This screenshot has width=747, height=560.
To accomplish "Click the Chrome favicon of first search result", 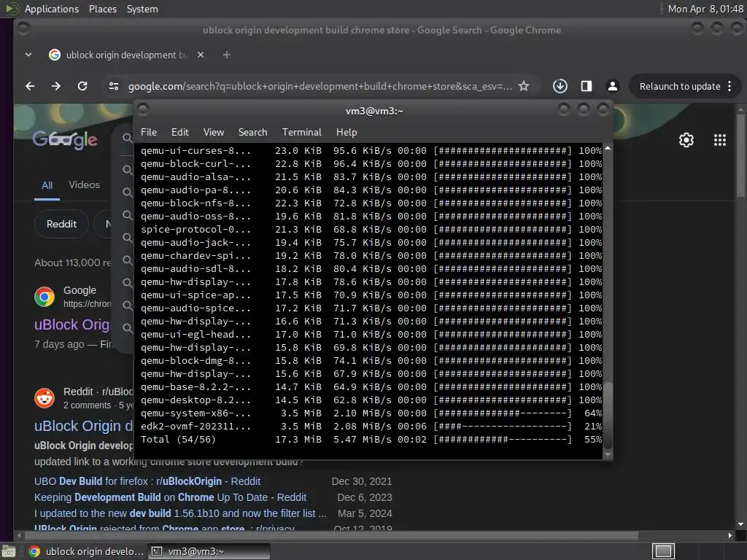I will [x=44, y=297].
